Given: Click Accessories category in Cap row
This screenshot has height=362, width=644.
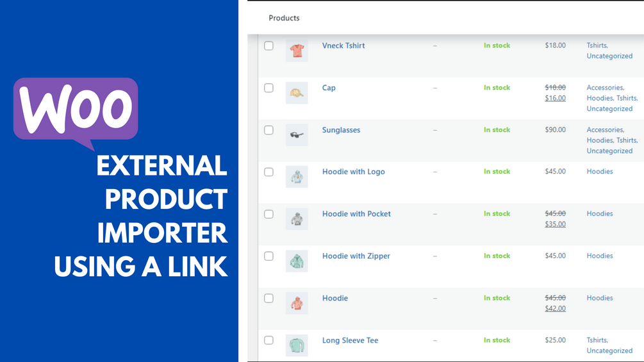Looking at the screenshot, I should (x=606, y=87).
